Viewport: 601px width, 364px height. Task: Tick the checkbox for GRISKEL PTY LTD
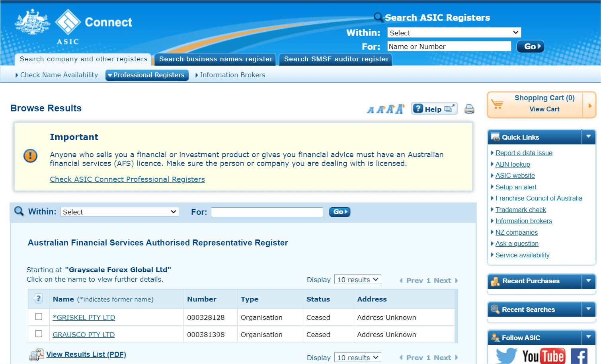(39, 317)
